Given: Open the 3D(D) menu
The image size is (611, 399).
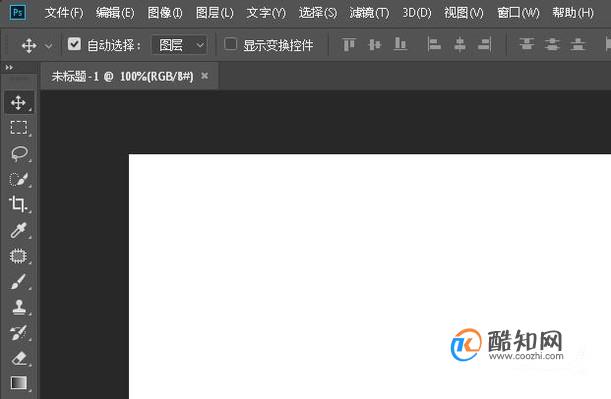Looking at the screenshot, I should point(417,13).
